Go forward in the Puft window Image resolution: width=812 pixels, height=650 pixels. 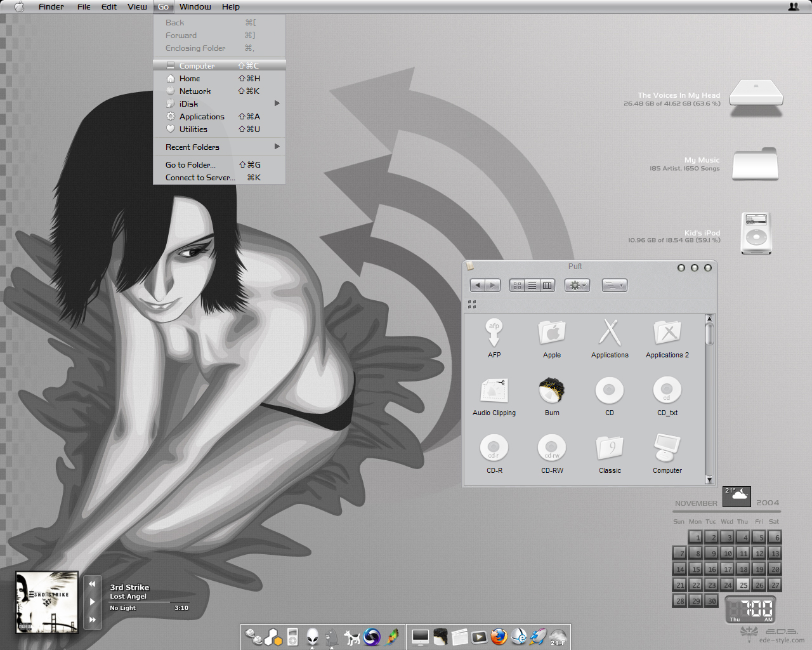[x=493, y=286]
